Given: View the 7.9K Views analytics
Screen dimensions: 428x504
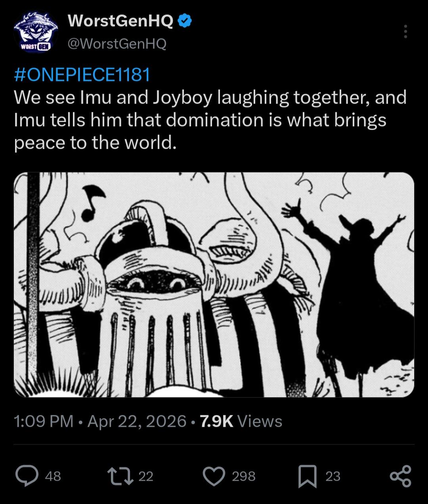Looking at the screenshot, I should [x=241, y=421].
